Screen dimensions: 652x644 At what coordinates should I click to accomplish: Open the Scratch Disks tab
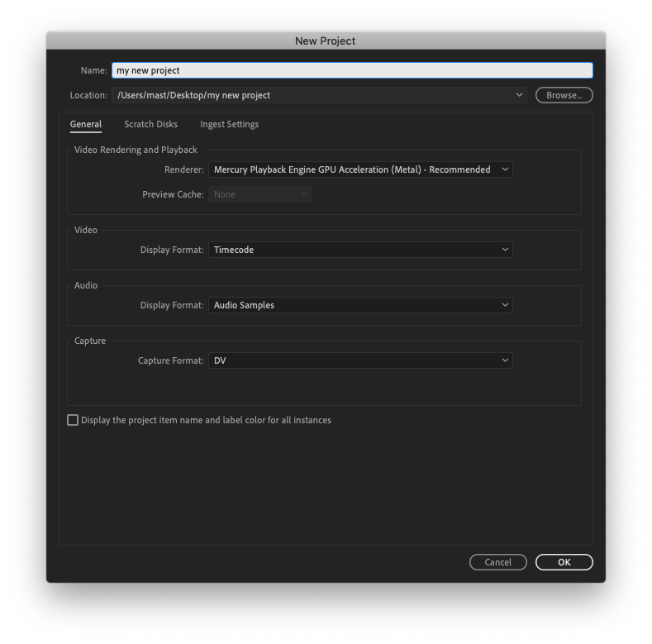[x=150, y=125]
